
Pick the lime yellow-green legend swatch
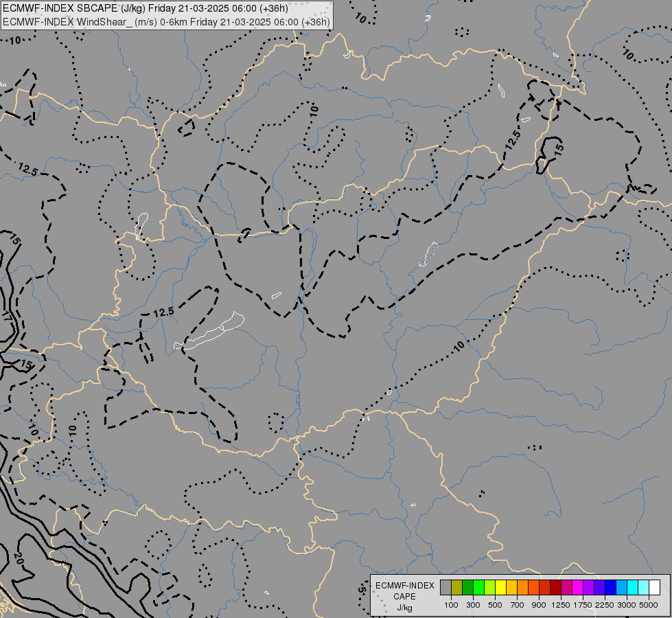point(490,588)
